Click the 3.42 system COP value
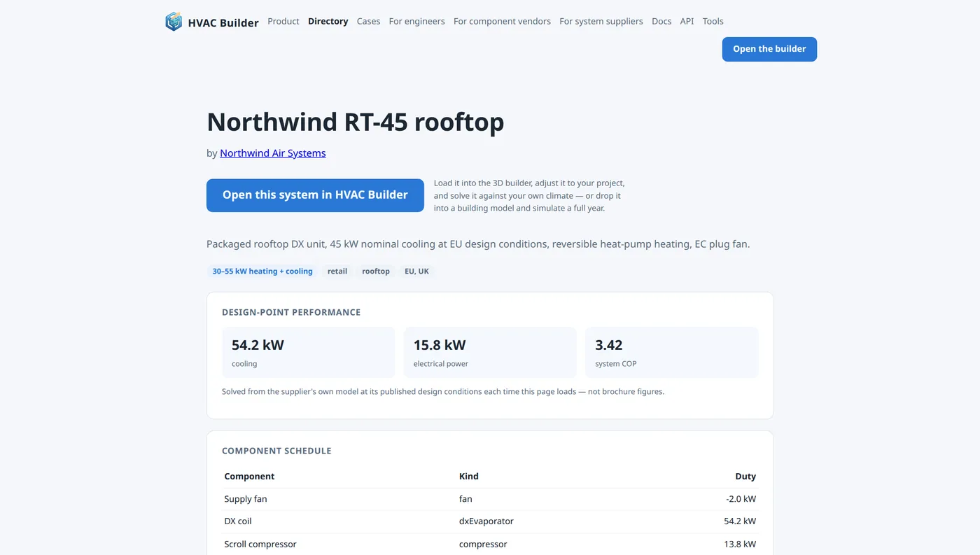Image resolution: width=980 pixels, height=555 pixels. pyautogui.click(x=609, y=345)
